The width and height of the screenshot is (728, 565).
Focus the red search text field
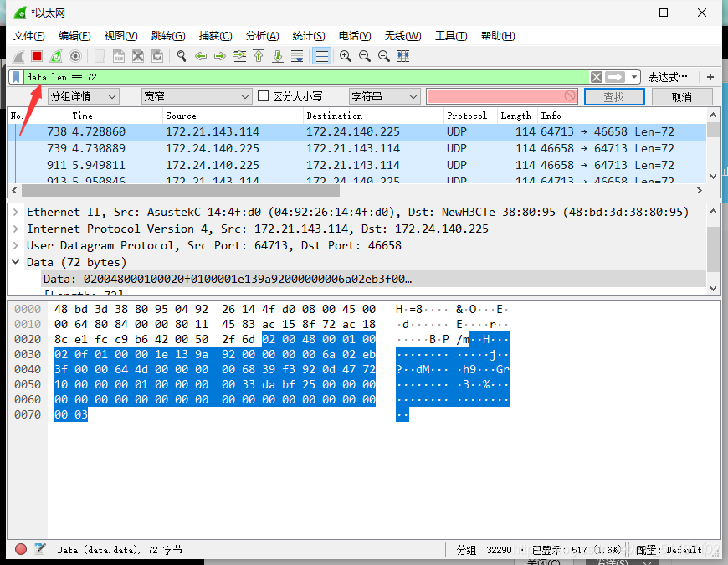(x=502, y=96)
